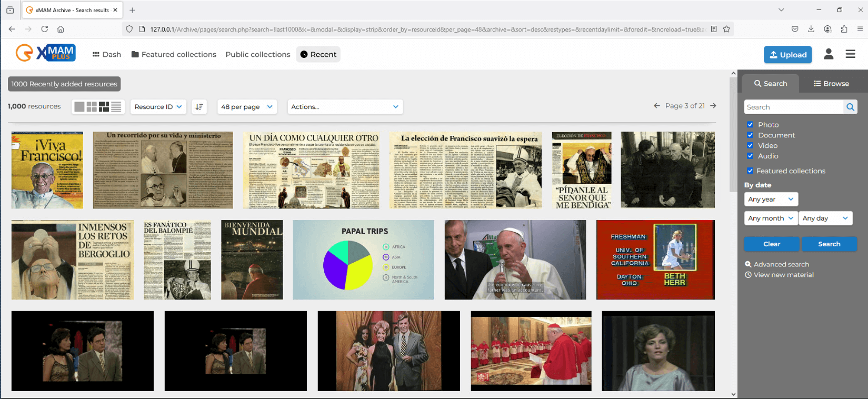Switch to the Browse tab
The image size is (868, 399).
pyautogui.click(x=831, y=84)
